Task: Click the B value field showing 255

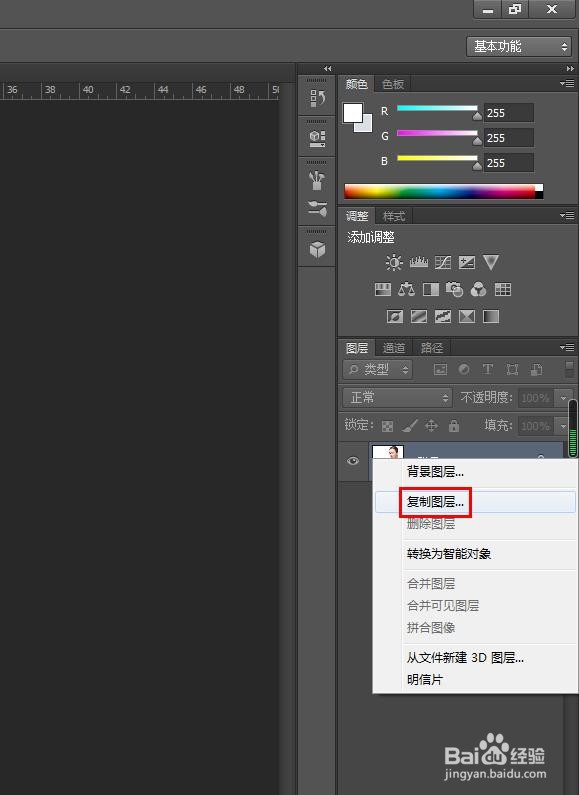Action: pyautogui.click(x=509, y=163)
